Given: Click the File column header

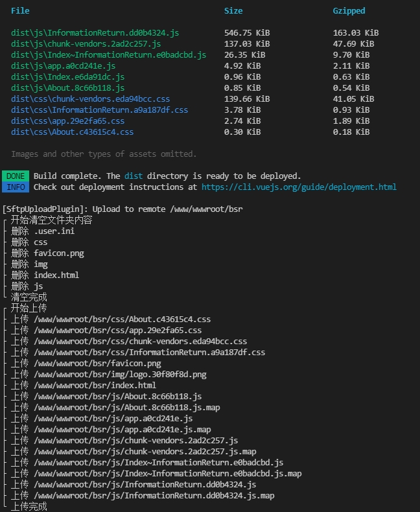Looking at the screenshot, I should [20, 10].
